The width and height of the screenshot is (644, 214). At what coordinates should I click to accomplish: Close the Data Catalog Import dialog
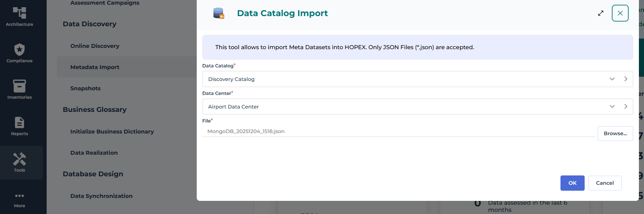coord(620,13)
